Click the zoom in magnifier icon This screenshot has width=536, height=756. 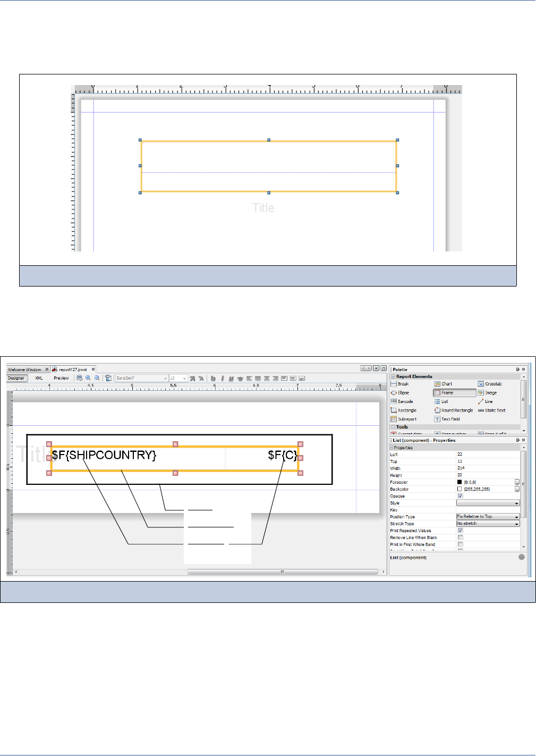point(88,378)
